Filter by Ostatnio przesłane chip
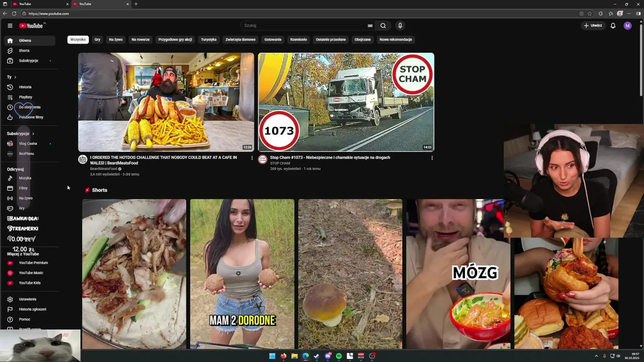Screen dimensions: 644x362 coord(331,40)
